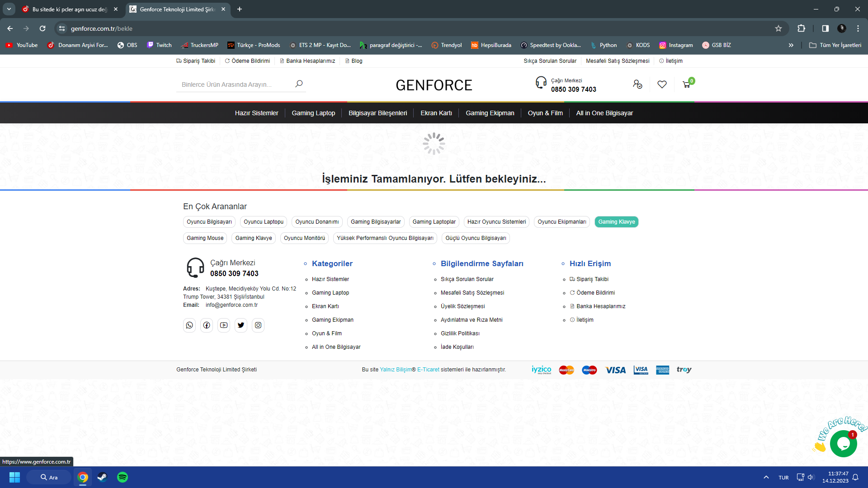Open Üyelik Sözleşmesi footer link
Image resolution: width=868 pixels, height=488 pixels.
coord(462,306)
